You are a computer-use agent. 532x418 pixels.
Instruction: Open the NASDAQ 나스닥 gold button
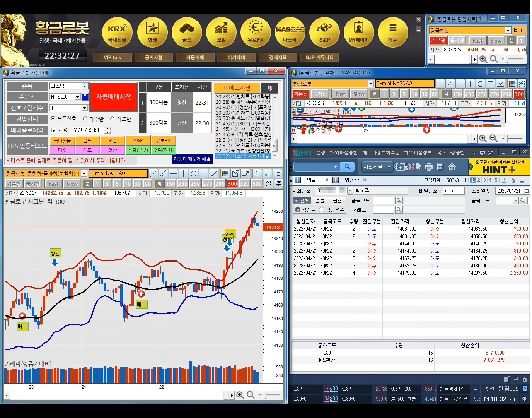290,33
